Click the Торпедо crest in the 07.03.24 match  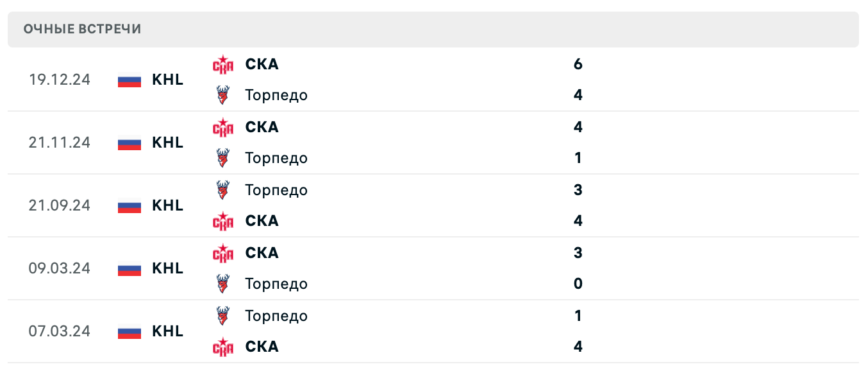click(x=223, y=316)
